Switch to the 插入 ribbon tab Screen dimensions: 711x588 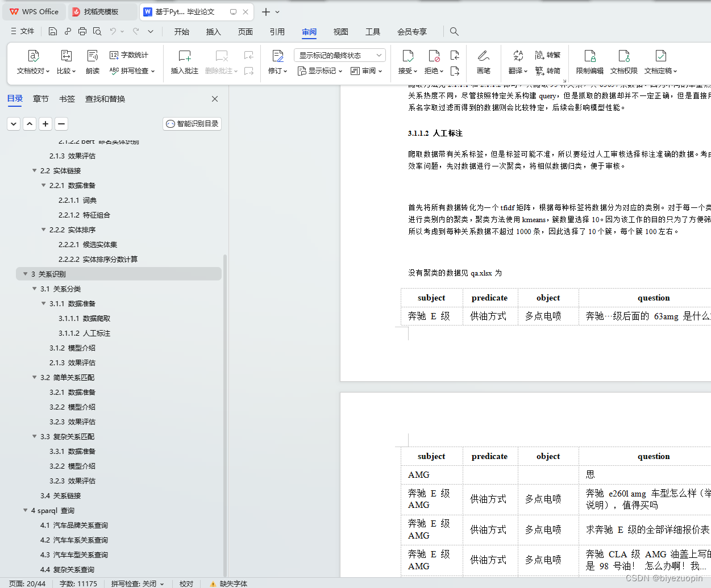[214, 32]
